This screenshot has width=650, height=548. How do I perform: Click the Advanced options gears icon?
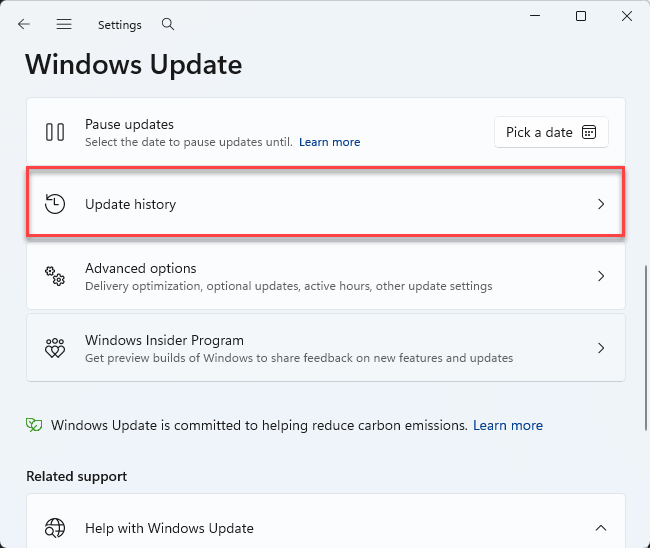click(55, 276)
